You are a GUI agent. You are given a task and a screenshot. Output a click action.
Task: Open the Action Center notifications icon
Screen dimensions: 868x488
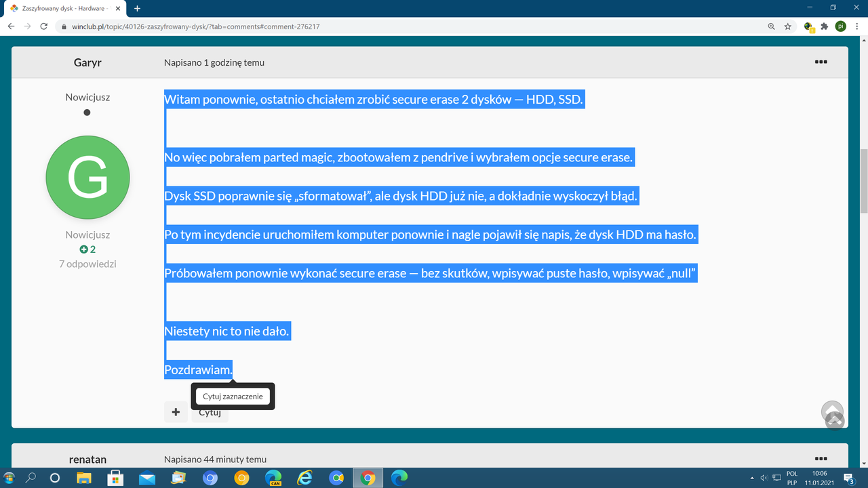(x=848, y=478)
